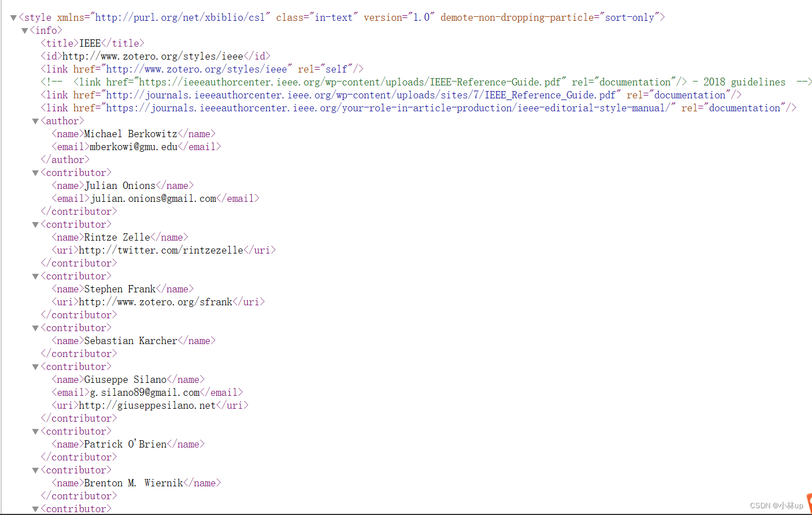Viewport: 812px width, 515px height.
Task: Click the name line Giuseppe Silano
Action: [129, 380]
